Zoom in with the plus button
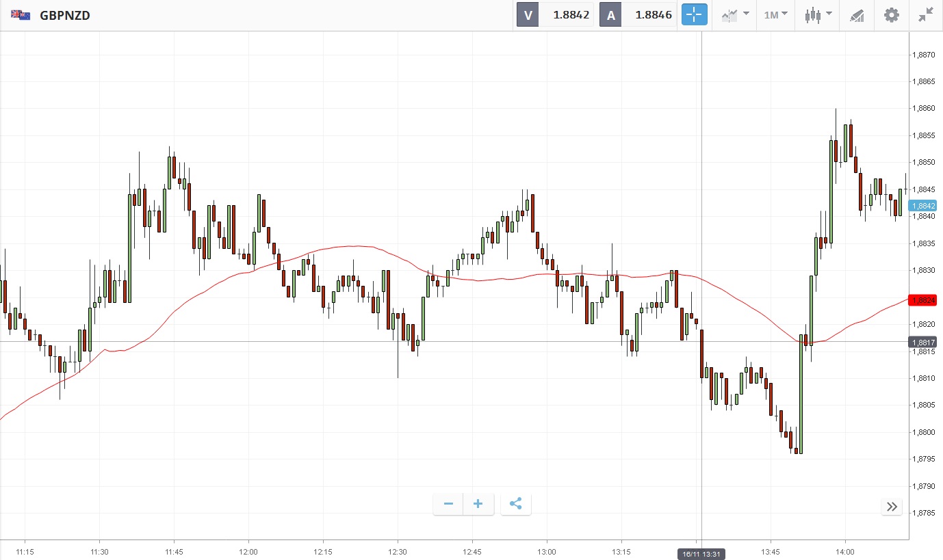Screen dimensions: 943x560 click(478, 505)
